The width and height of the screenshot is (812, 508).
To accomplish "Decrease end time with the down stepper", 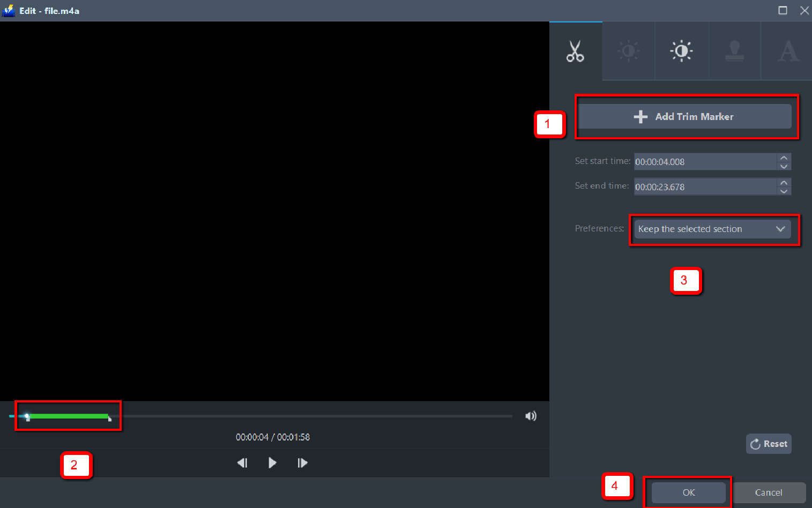I will click(x=784, y=190).
